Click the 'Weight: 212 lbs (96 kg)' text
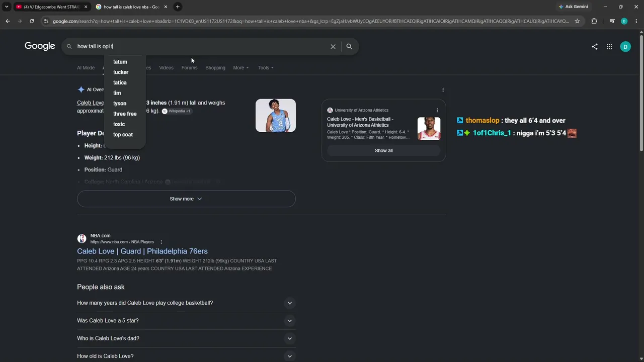 coord(112,158)
